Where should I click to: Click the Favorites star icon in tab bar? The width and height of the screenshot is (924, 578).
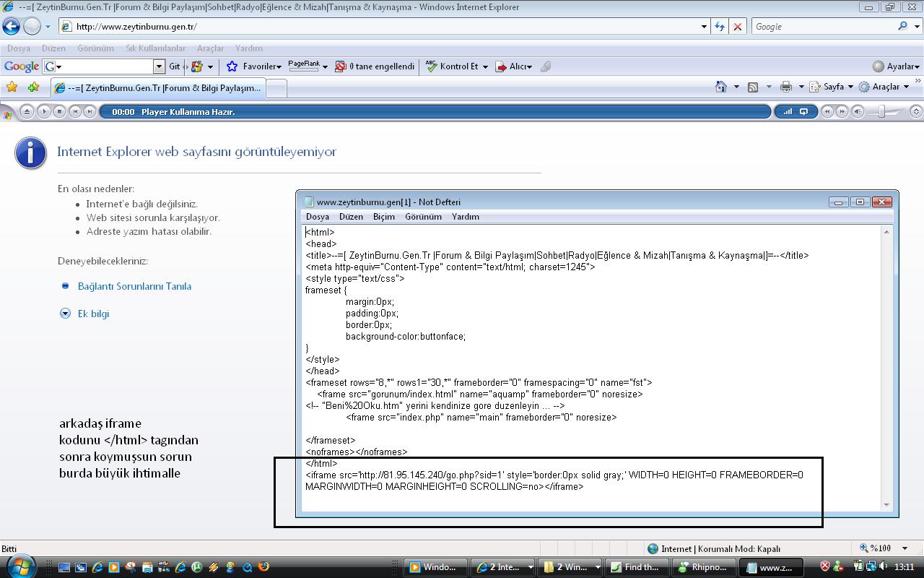[x=12, y=87]
